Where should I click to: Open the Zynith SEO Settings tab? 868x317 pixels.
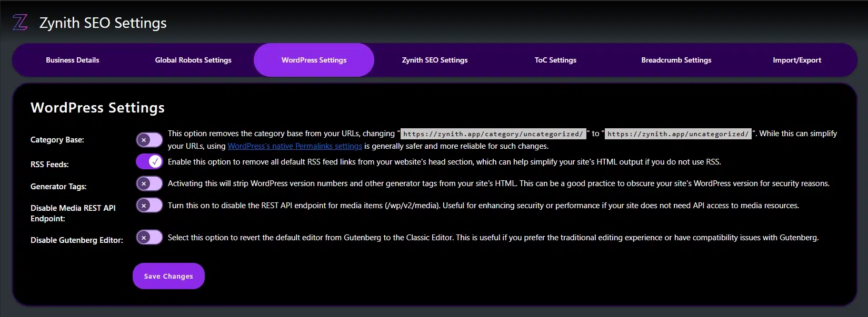coord(435,60)
